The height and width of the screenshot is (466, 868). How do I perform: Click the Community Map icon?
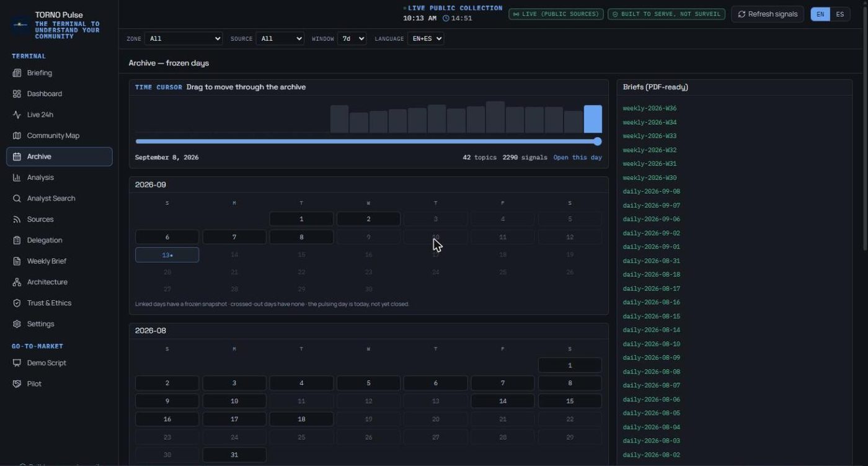coord(17,136)
